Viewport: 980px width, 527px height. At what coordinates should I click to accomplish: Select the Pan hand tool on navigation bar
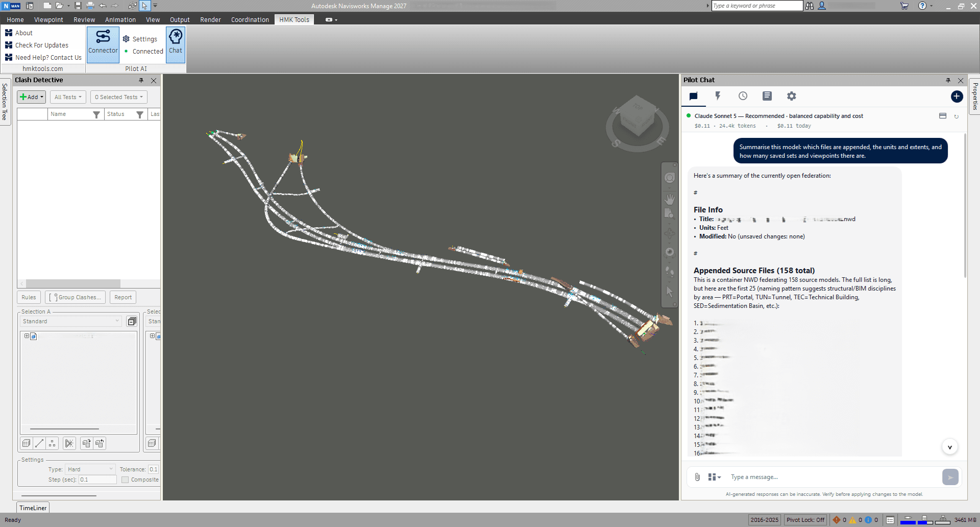coord(670,199)
